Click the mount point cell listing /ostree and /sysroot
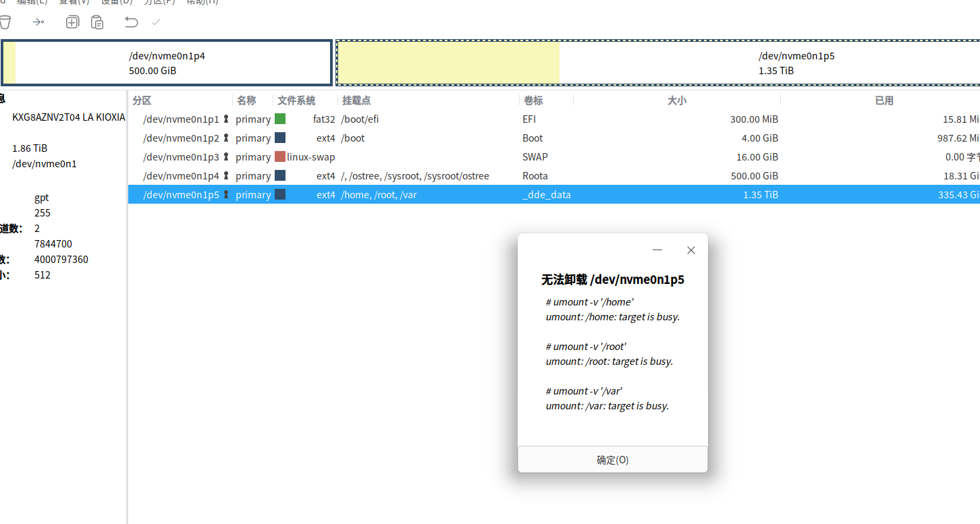The height and width of the screenshot is (524, 980). (415, 176)
